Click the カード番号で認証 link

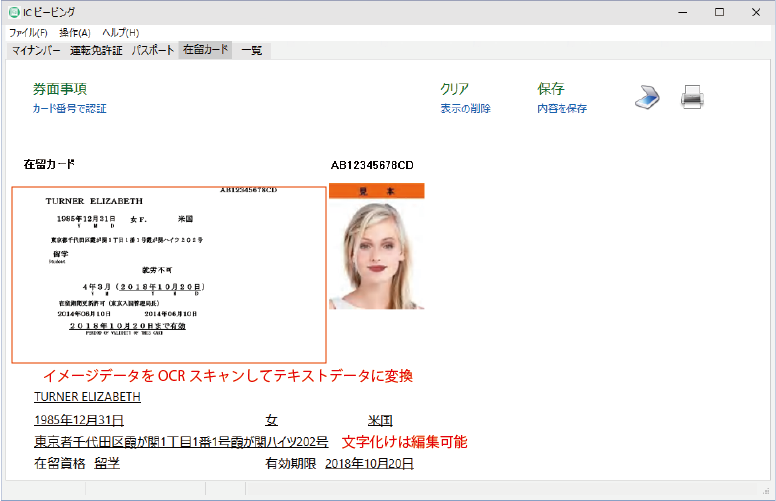pyautogui.click(x=69, y=109)
